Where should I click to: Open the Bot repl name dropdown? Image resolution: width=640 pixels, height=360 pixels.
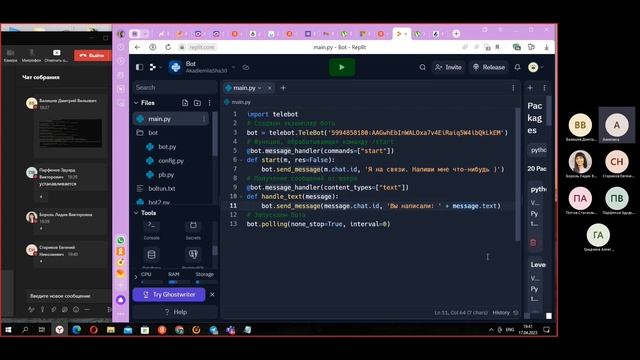coord(234,67)
